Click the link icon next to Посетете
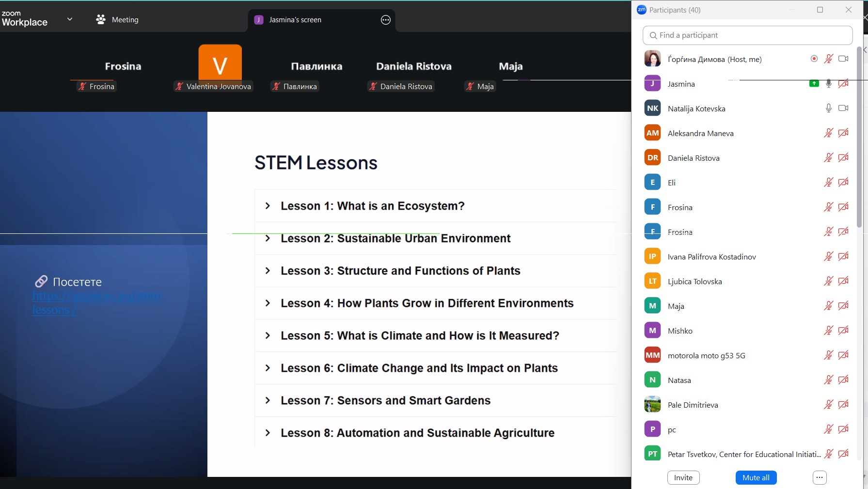Screen dimensions: 868x489 pos(41,281)
